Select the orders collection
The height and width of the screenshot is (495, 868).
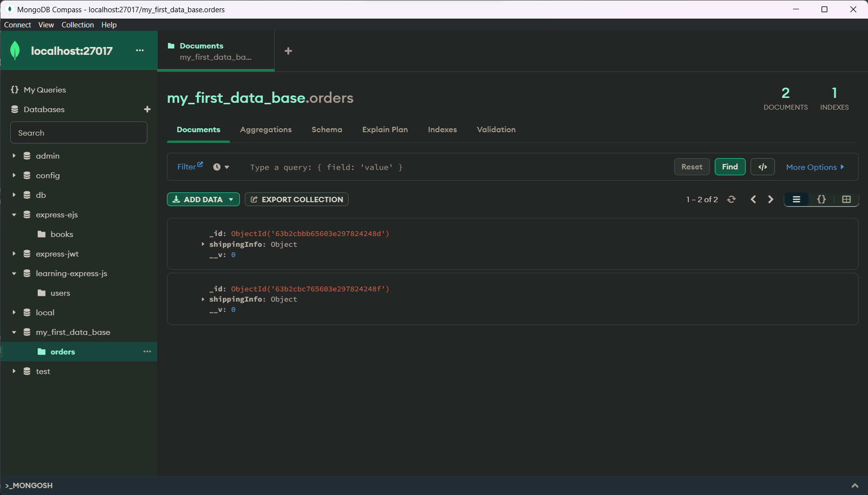(x=63, y=352)
